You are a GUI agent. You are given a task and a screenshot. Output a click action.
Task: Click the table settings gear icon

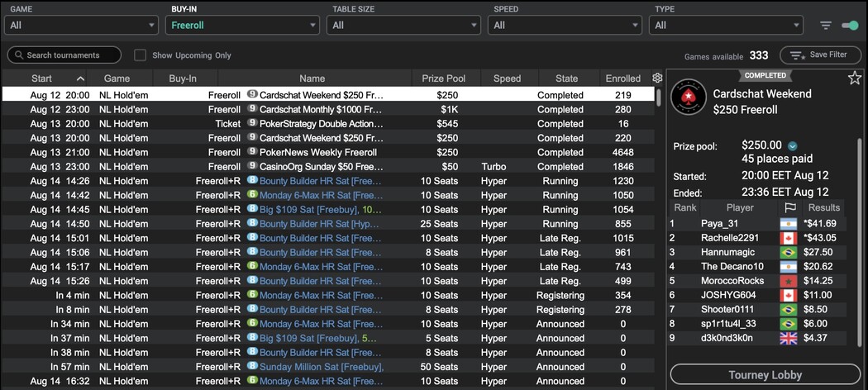(657, 78)
